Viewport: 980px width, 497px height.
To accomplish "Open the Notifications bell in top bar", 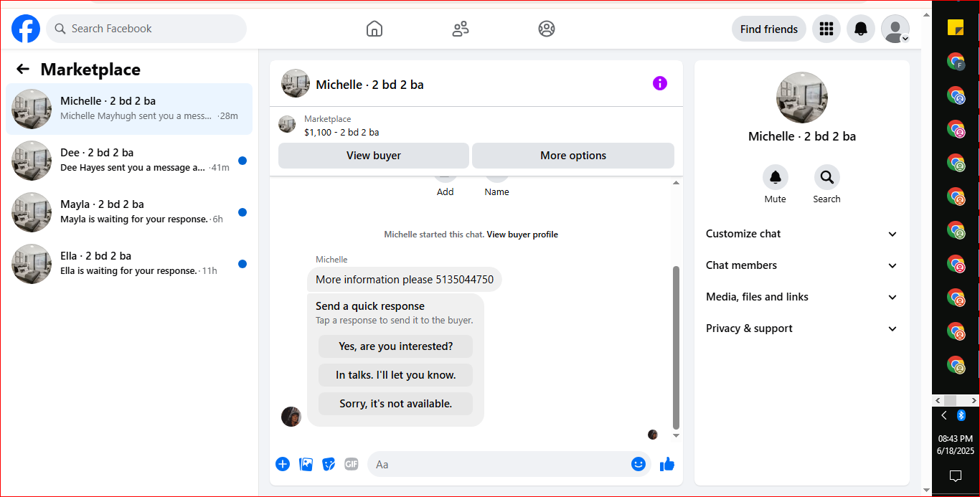I will [861, 29].
